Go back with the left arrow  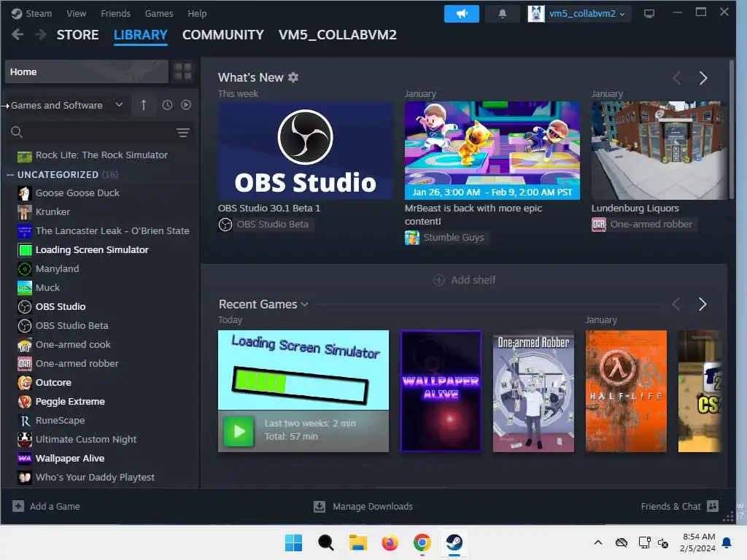point(18,34)
